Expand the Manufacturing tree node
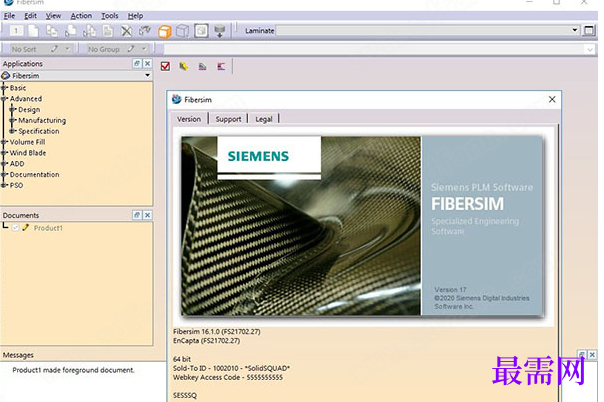604x402 pixels. 13,120
